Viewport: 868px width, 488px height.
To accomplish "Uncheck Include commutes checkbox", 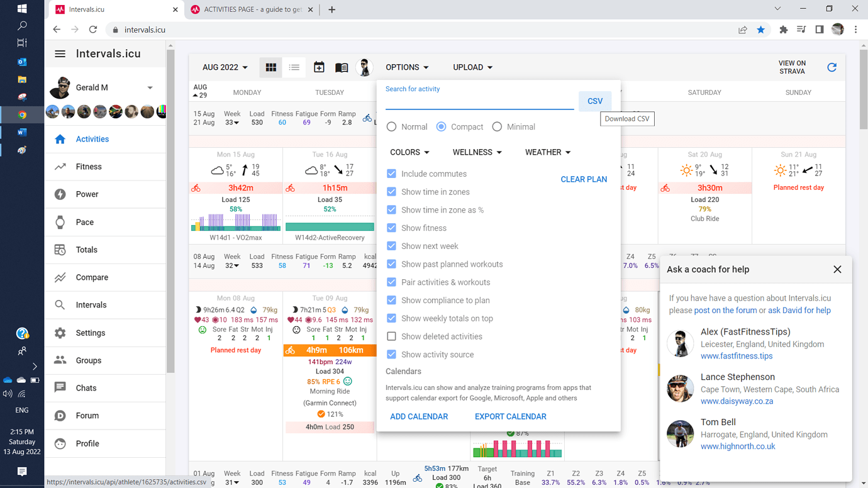I will click(x=392, y=174).
